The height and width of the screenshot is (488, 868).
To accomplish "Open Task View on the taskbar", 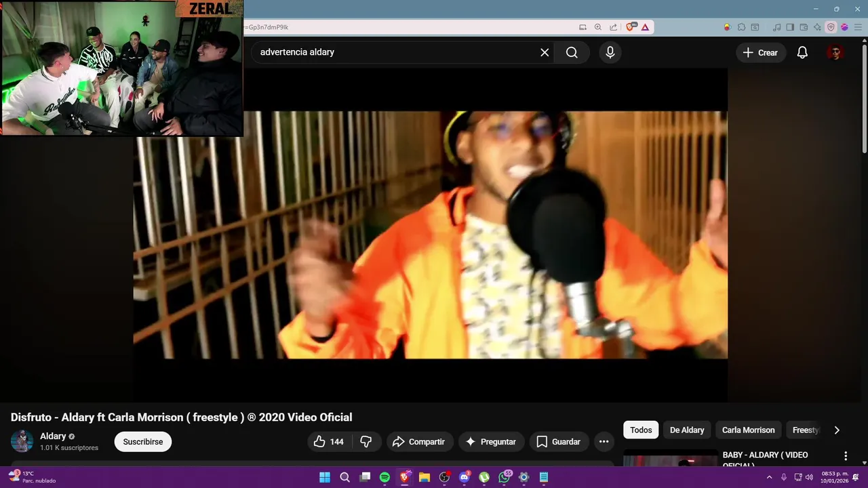I will [x=365, y=477].
